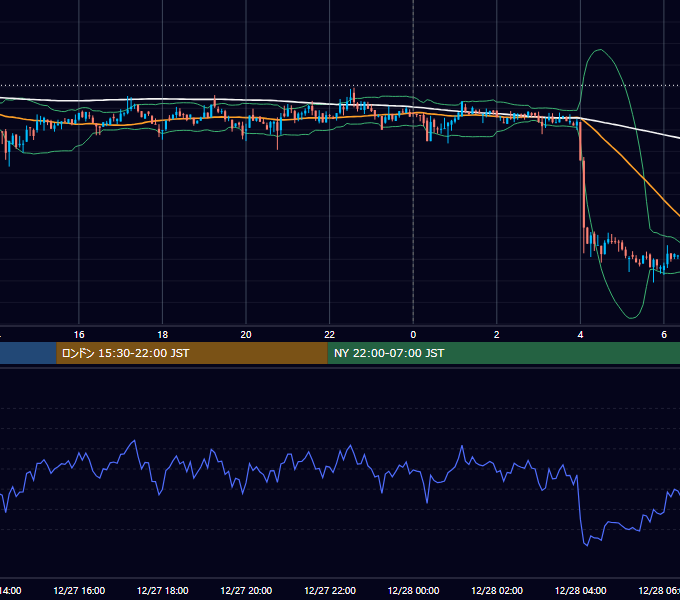Select the 20 hour axis label

(x=246, y=335)
